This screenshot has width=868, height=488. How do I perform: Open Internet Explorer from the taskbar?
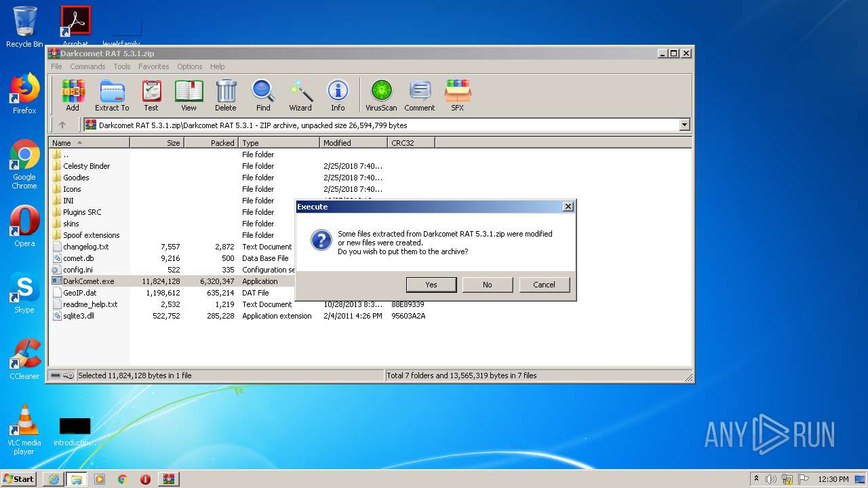pos(54,479)
